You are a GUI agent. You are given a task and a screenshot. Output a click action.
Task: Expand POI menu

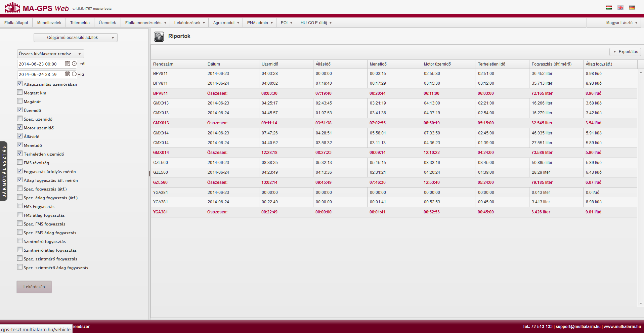(286, 23)
